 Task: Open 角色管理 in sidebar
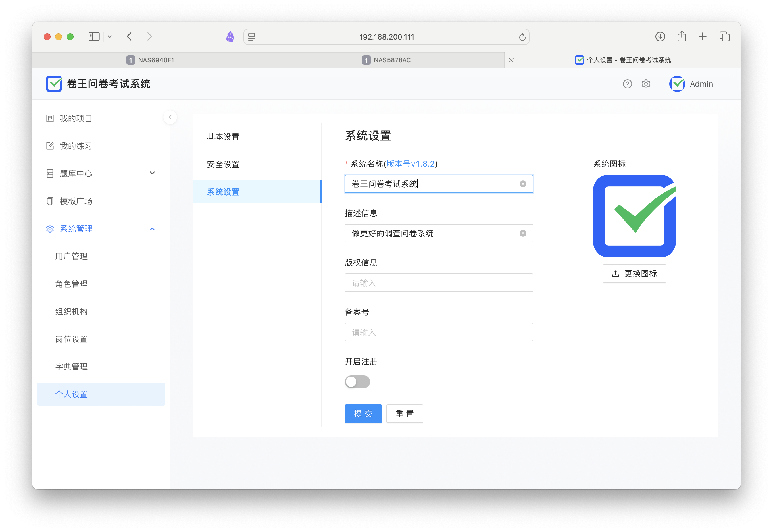pyautogui.click(x=101, y=284)
